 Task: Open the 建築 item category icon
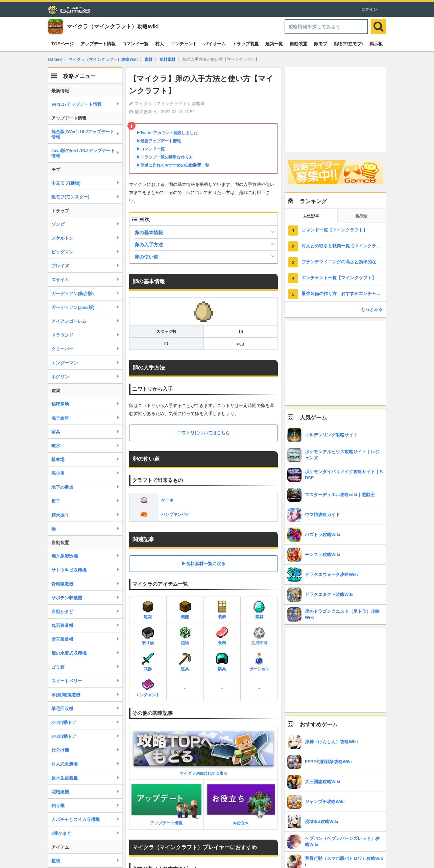point(148,606)
